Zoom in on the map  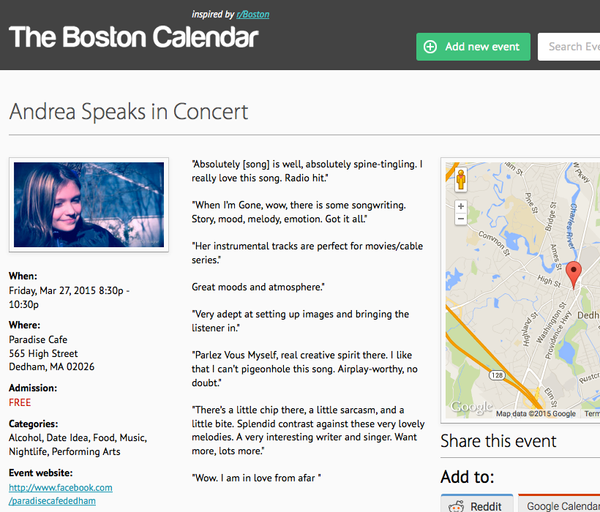coord(461,206)
